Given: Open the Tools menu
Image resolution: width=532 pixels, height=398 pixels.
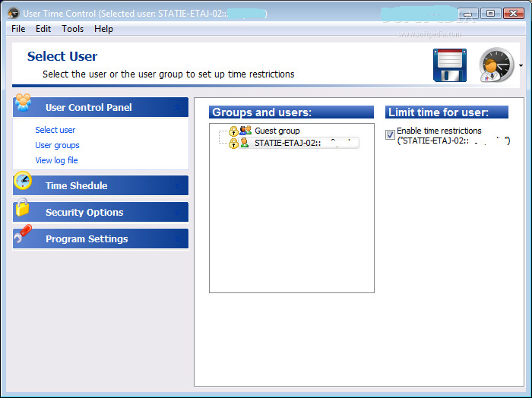Looking at the screenshot, I should (73, 29).
